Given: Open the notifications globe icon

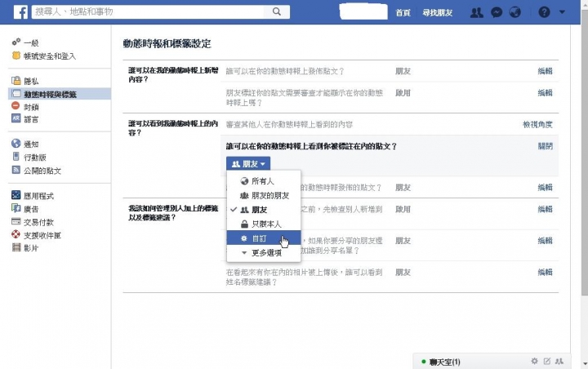Looking at the screenshot, I should [x=515, y=12].
